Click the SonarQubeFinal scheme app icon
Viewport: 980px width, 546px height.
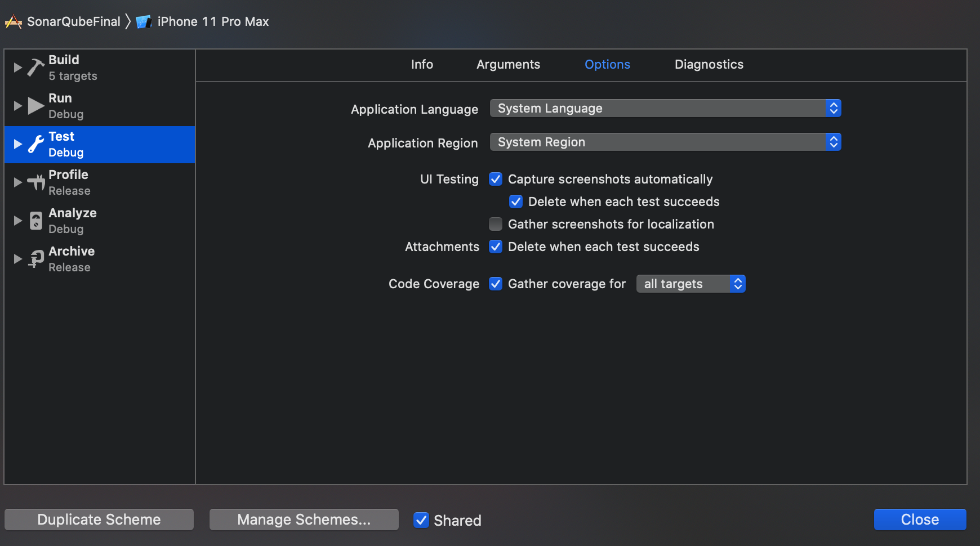click(14, 22)
